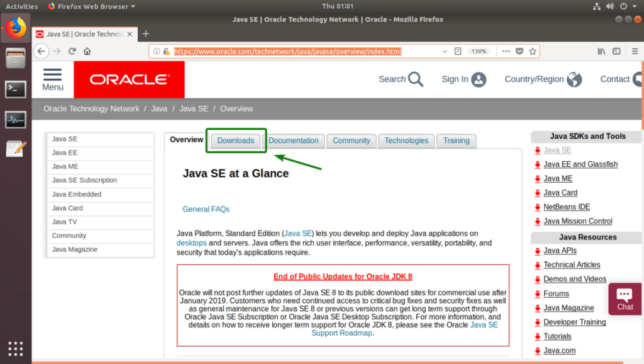Screen dimensions: 644x364
Task: Click the Sign In link
Action: tap(454, 79)
